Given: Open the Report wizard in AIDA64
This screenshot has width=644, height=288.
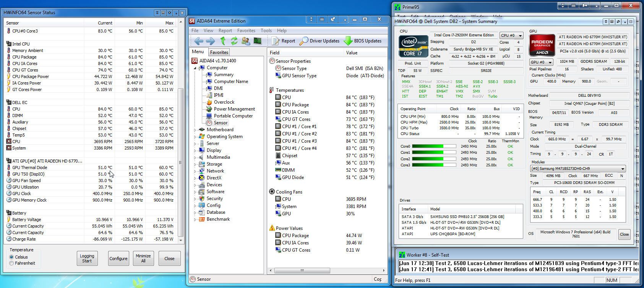Looking at the screenshot, I should (x=284, y=41).
